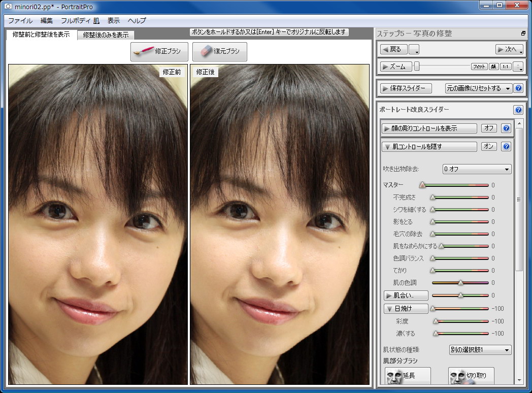Click the 顔 zoom-to-face button
Viewport: 532px width, 393px height.
493,67
